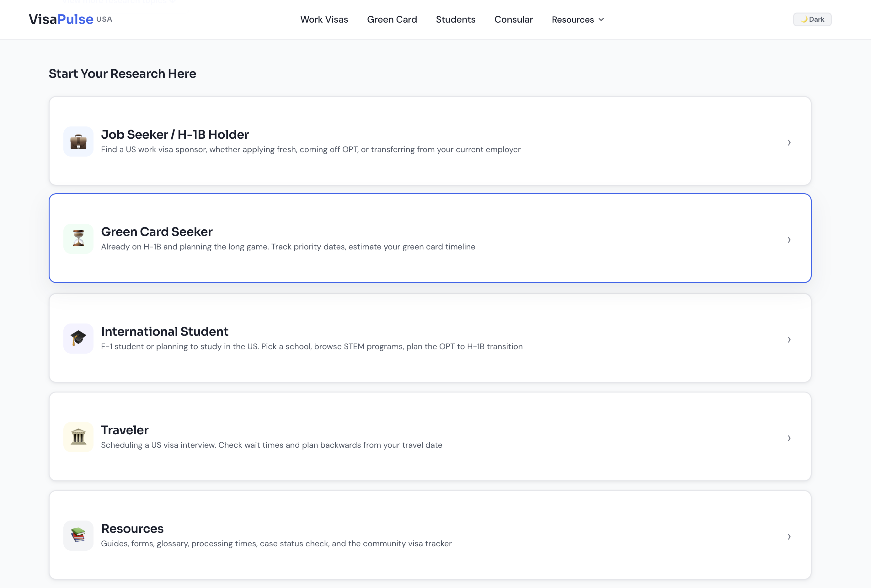
Task: Go to VisaPulse USA home logo
Action: pyautogui.click(x=71, y=19)
